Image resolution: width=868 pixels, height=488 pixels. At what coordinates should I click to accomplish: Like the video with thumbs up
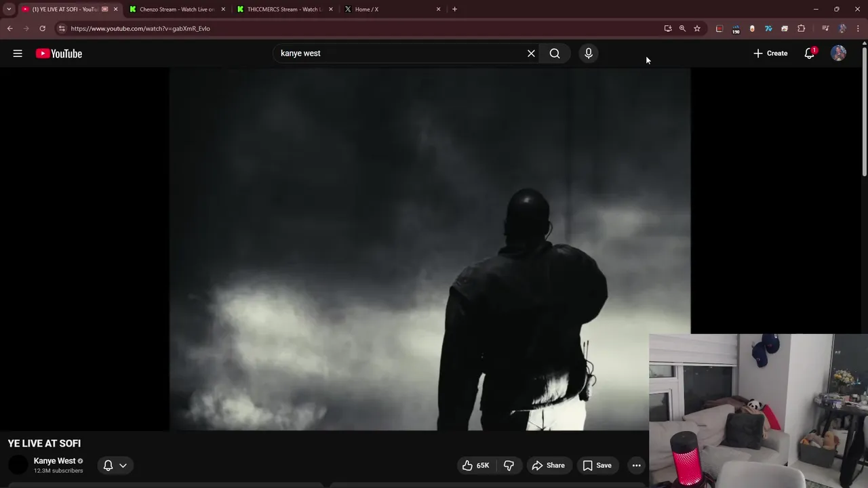pos(475,466)
